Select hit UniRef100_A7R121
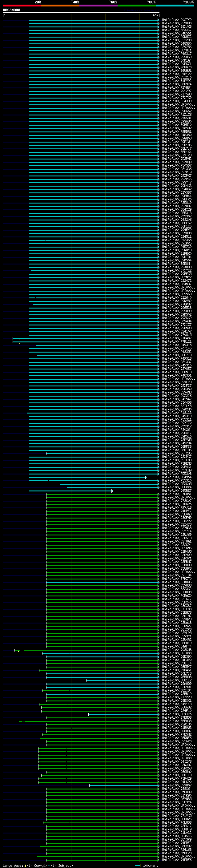Screen dimensions: 197x868 point(177,342)
